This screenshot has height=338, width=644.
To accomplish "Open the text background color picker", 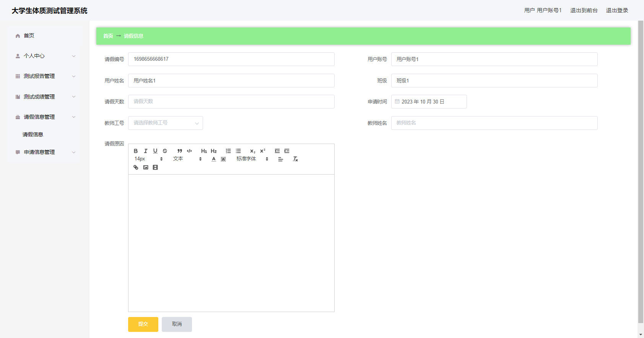I will pos(223,159).
